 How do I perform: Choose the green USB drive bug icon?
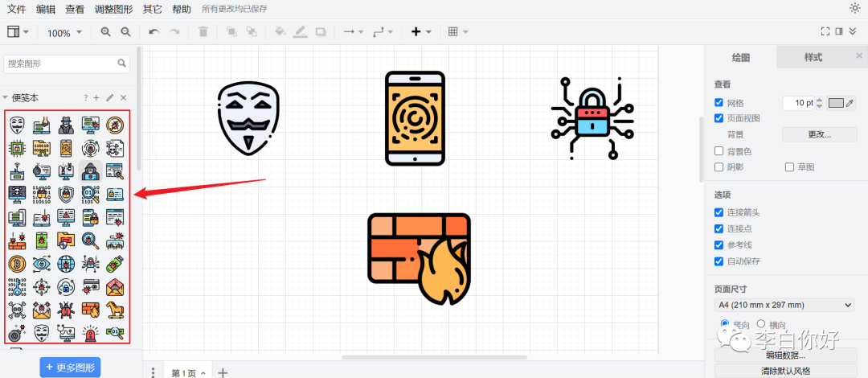[115, 264]
